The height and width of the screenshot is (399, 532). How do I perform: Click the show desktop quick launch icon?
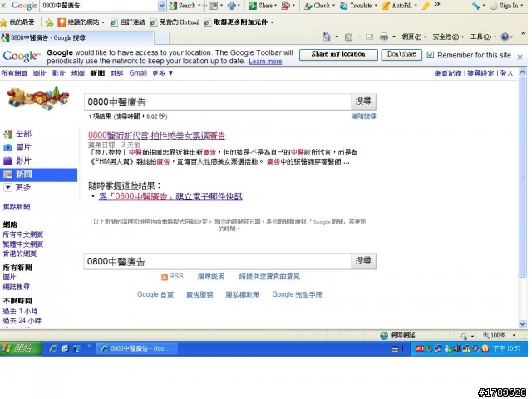77,348
